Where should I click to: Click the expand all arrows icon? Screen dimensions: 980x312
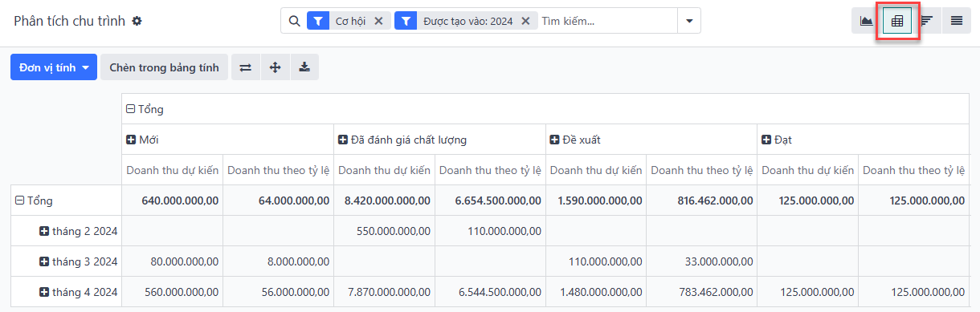pos(275,67)
